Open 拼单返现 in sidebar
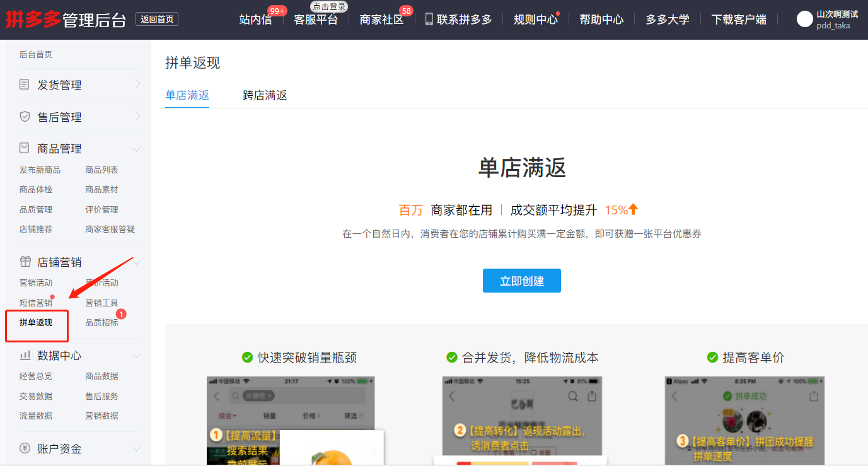 [36, 322]
